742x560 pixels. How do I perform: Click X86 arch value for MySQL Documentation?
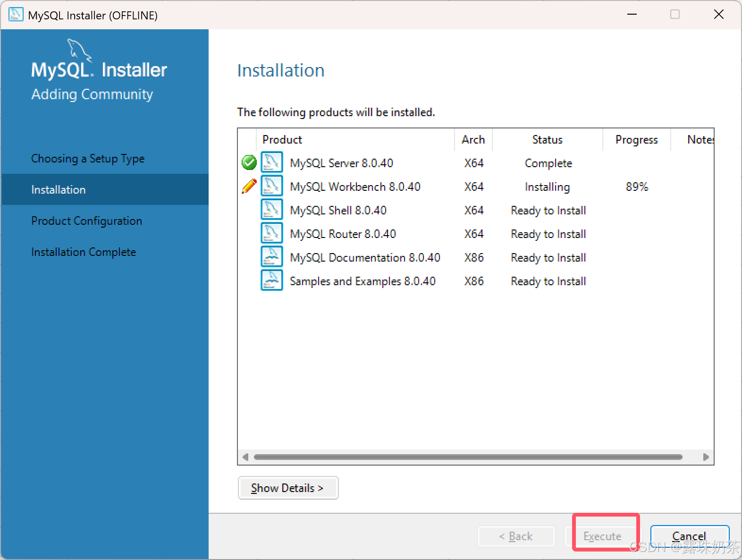[x=474, y=257]
